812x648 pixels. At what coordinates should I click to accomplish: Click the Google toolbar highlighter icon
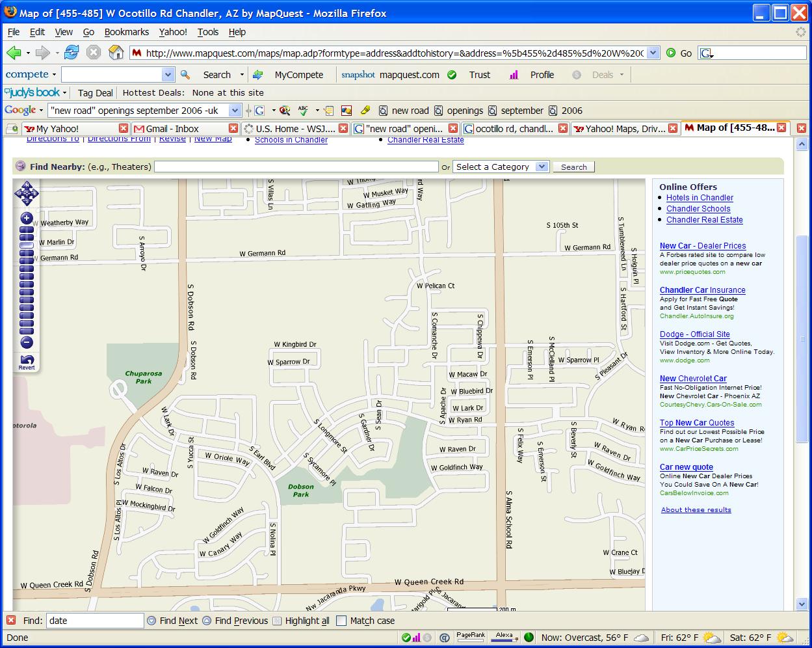tap(365, 111)
